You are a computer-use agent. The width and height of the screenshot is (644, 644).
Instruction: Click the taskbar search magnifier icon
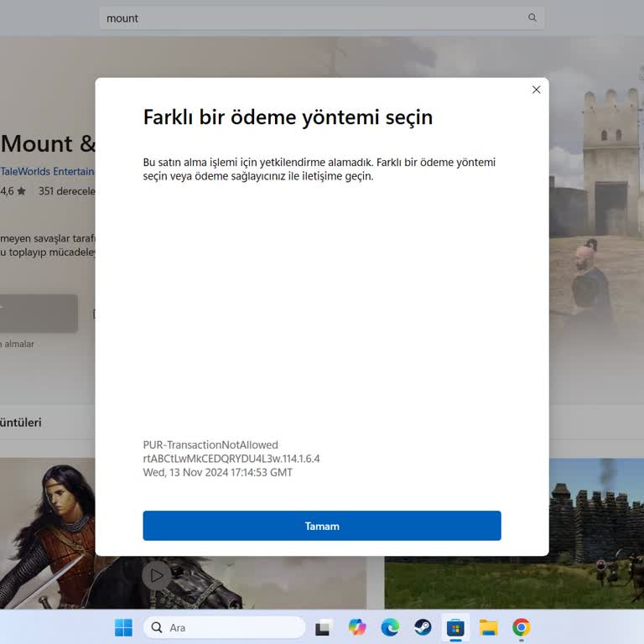pyautogui.click(x=157, y=627)
